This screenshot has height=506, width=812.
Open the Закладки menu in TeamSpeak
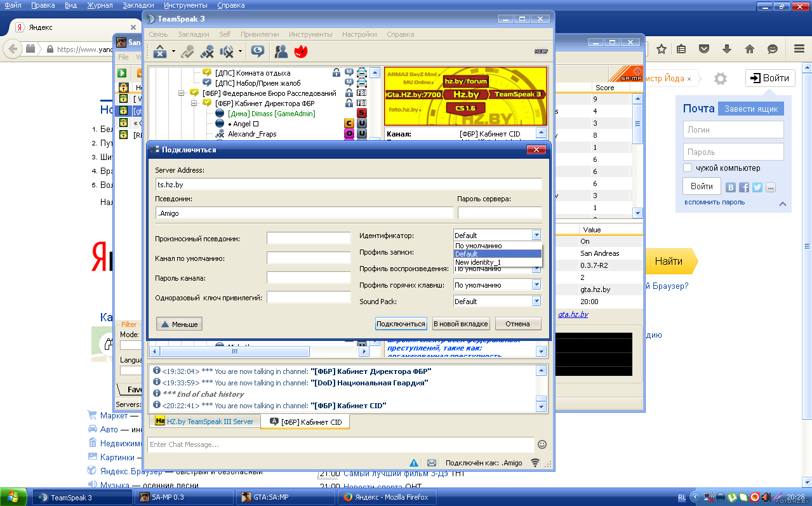193,34
